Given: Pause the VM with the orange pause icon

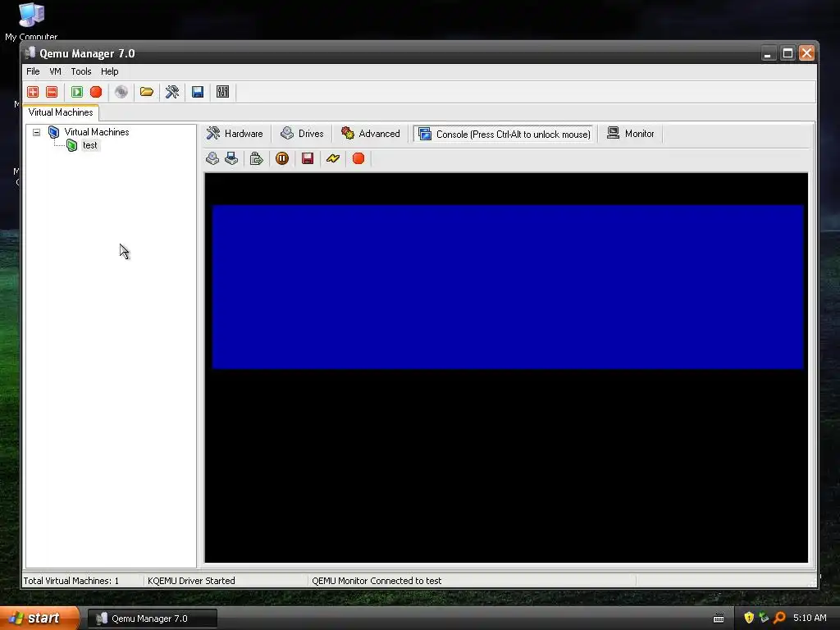Looking at the screenshot, I should click(x=282, y=158).
